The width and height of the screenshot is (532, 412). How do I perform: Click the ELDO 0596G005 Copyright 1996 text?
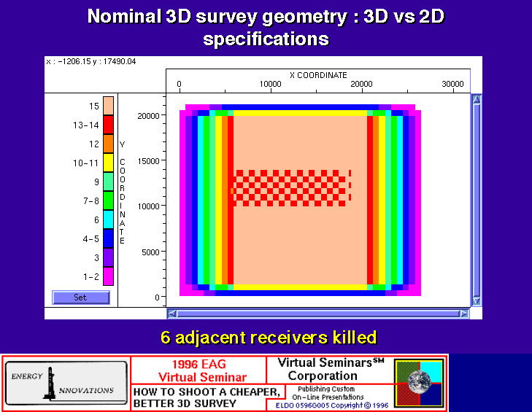332,405
